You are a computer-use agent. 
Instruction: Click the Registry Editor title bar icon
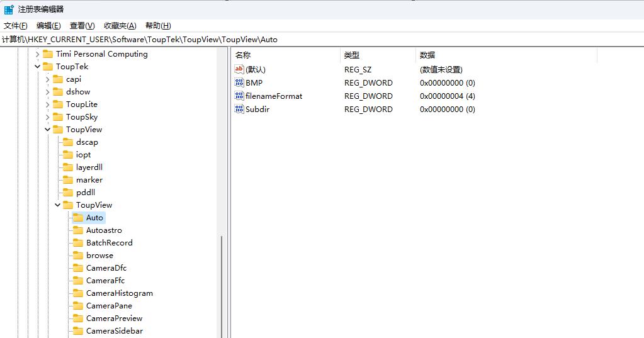tap(9, 9)
